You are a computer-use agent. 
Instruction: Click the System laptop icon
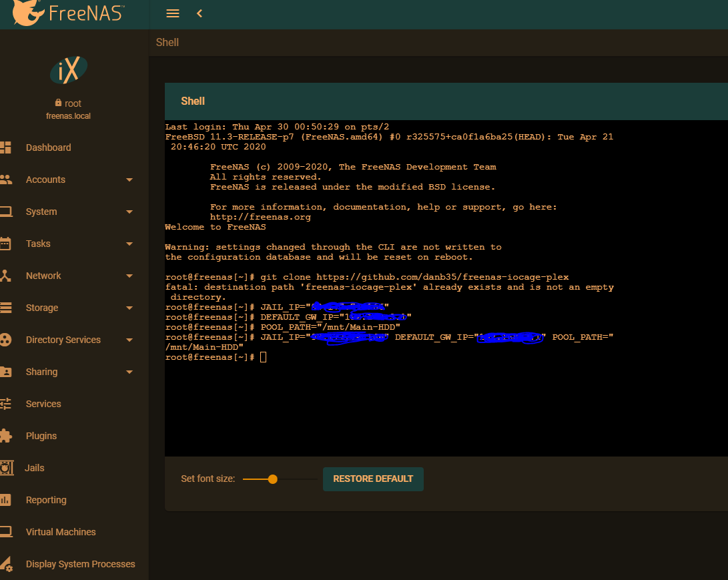click(5, 212)
